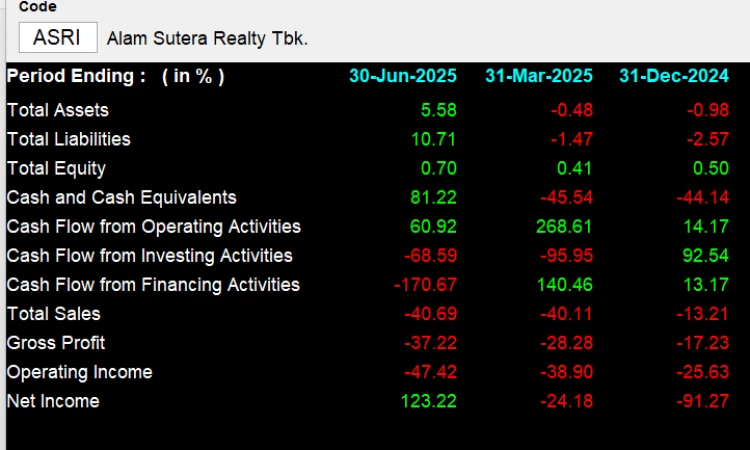Click the Total Equity row label
The image size is (750, 450).
click(x=56, y=168)
